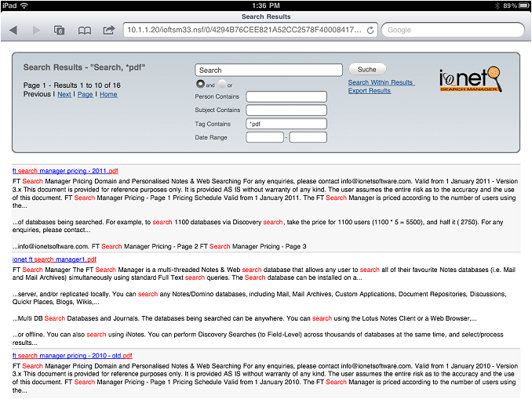Click the ionet Search Manager logo

click(x=471, y=79)
